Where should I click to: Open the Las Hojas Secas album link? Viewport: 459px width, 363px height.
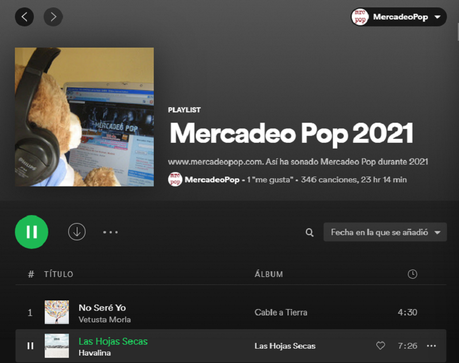285,346
